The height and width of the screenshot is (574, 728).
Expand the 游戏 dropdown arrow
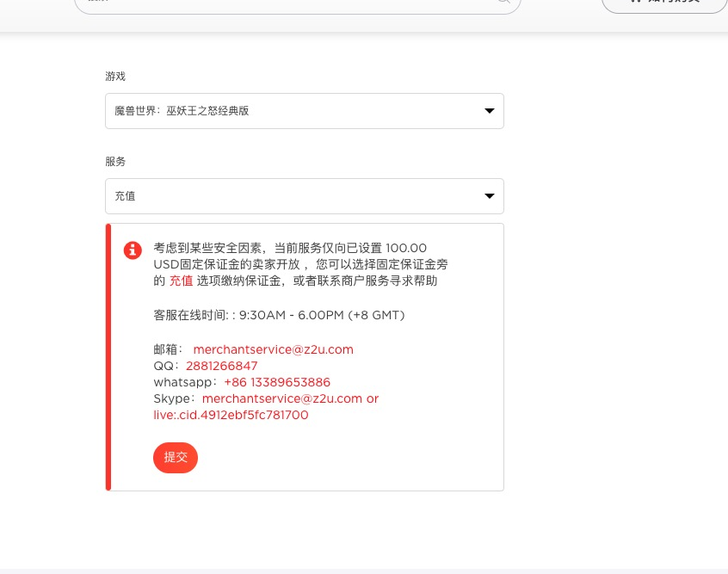[x=489, y=111]
